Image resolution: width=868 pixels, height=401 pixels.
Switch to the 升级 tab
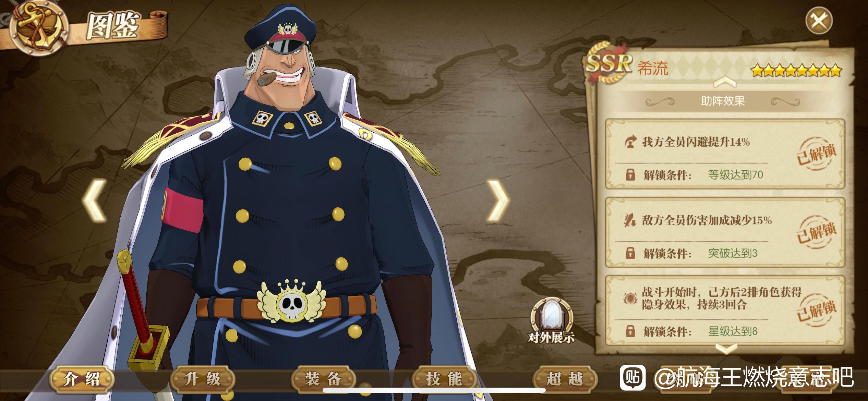point(202,379)
